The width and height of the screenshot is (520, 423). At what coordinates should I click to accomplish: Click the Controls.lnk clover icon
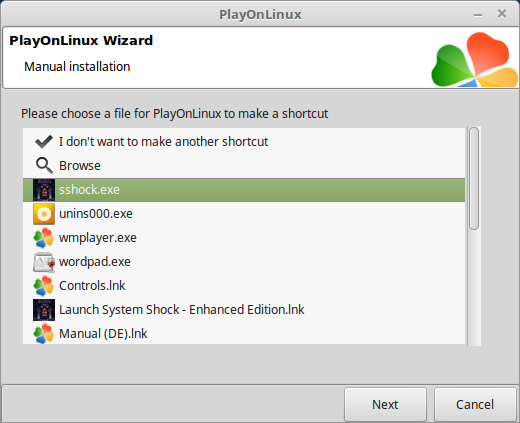(x=44, y=286)
